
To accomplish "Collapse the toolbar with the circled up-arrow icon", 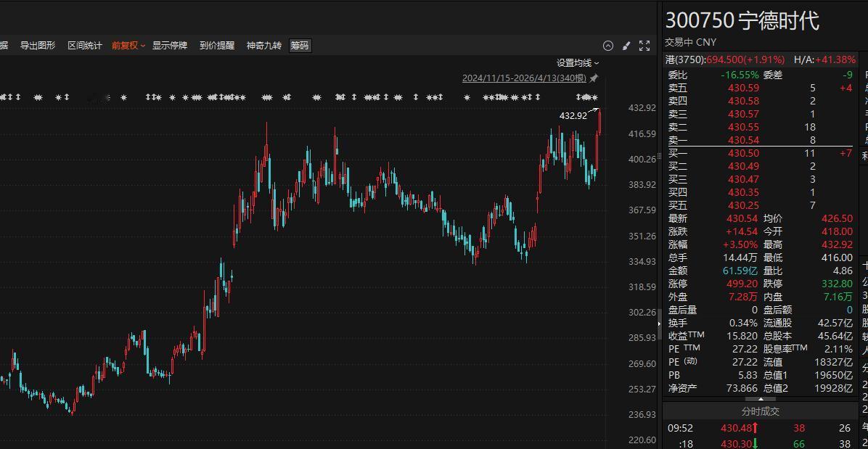I will click(x=608, y=46).
